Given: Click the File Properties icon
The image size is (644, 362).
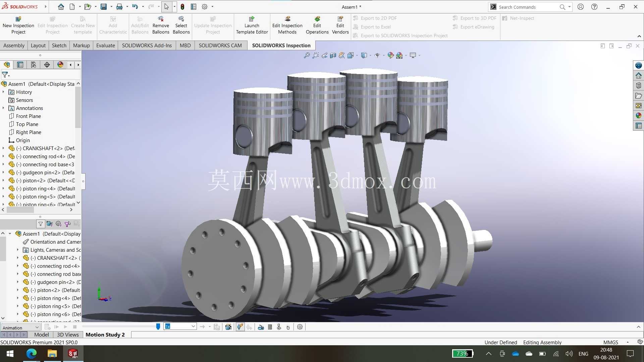Looking at the screenshot, I should click(x=194, y=7).
